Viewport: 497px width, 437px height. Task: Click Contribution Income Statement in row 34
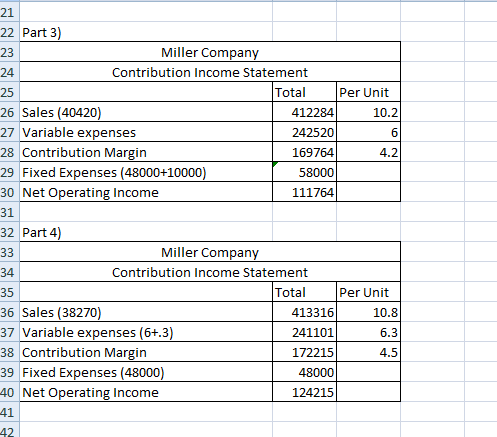210,272
